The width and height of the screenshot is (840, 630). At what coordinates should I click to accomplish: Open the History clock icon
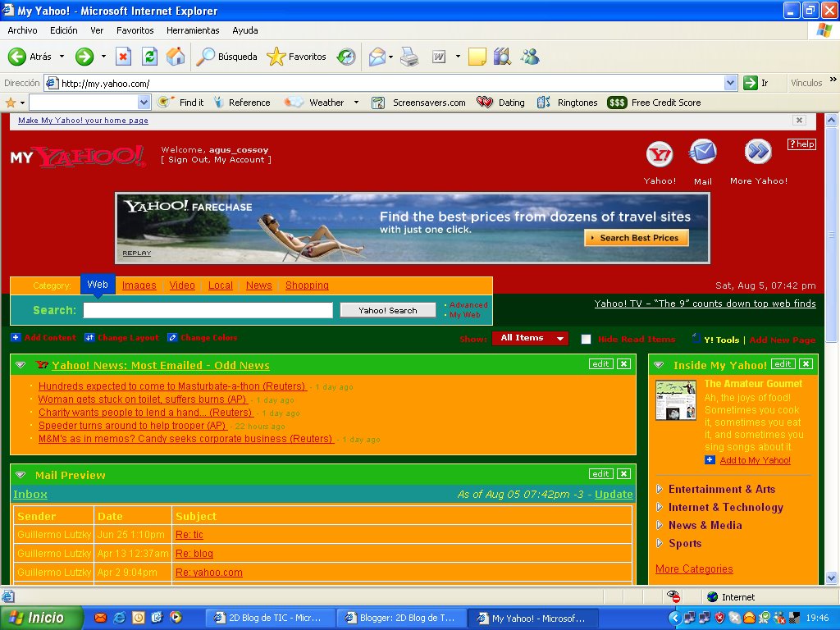[346, 57]
